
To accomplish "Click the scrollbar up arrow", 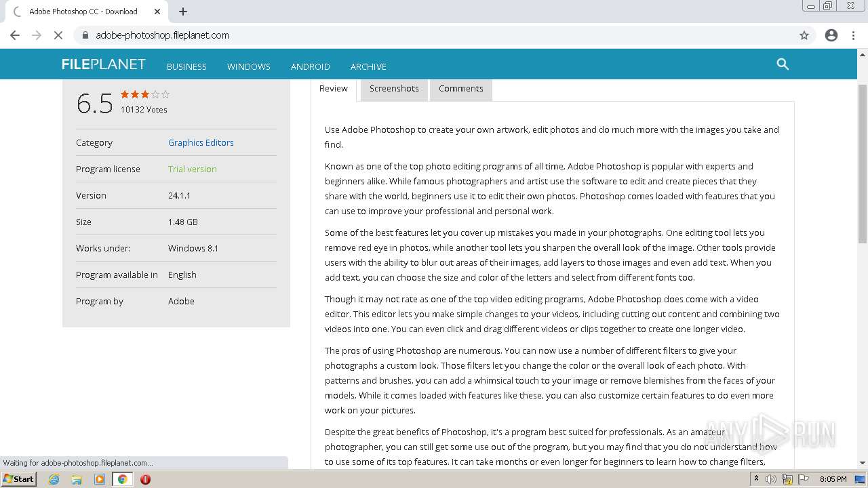I will (x=863, y=54).
